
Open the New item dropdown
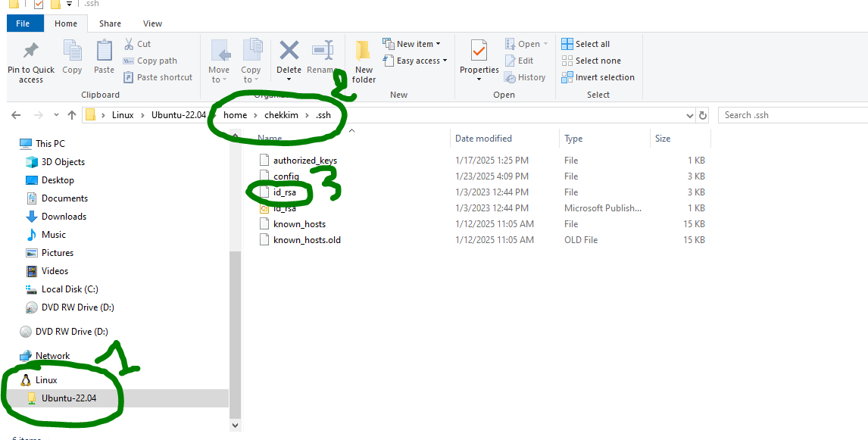[x=411, y=44]
